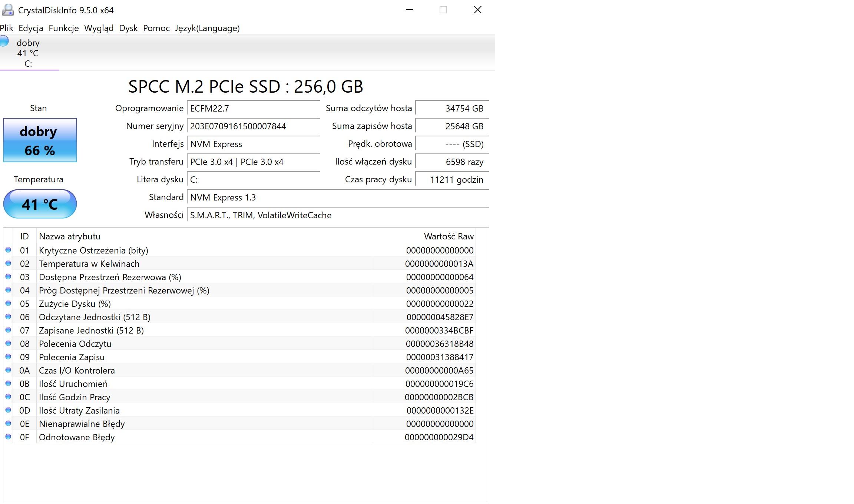Open the Dysk menu
Screen dimensions: 854x504
128,28
